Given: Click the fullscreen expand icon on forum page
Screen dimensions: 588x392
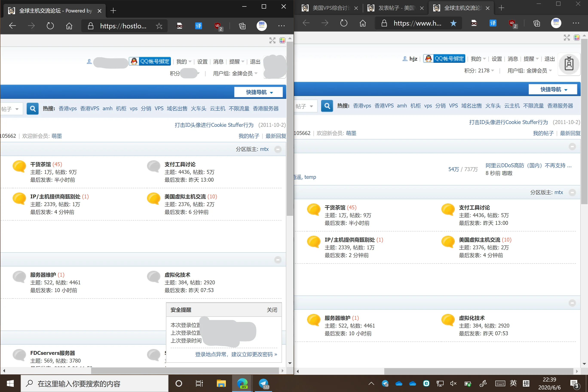Looking at the screenshot, I should [x=272, y=40].
